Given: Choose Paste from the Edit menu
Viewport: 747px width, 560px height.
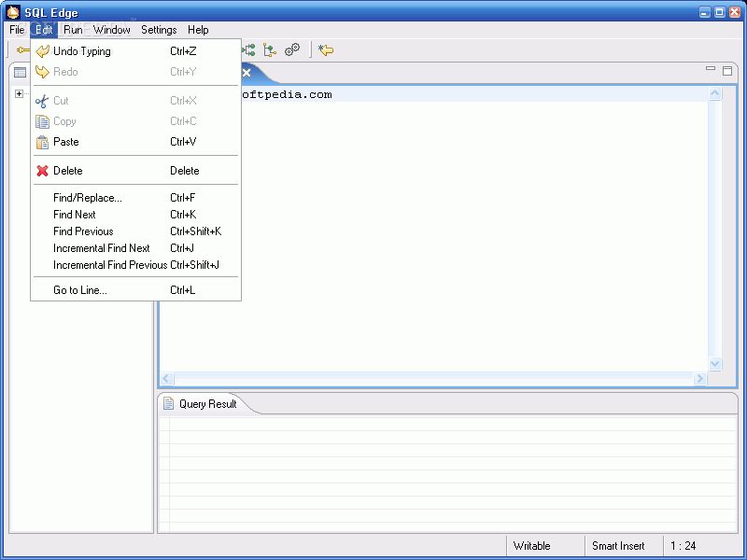Looking at the screenshot, I should tap(135, 142).
